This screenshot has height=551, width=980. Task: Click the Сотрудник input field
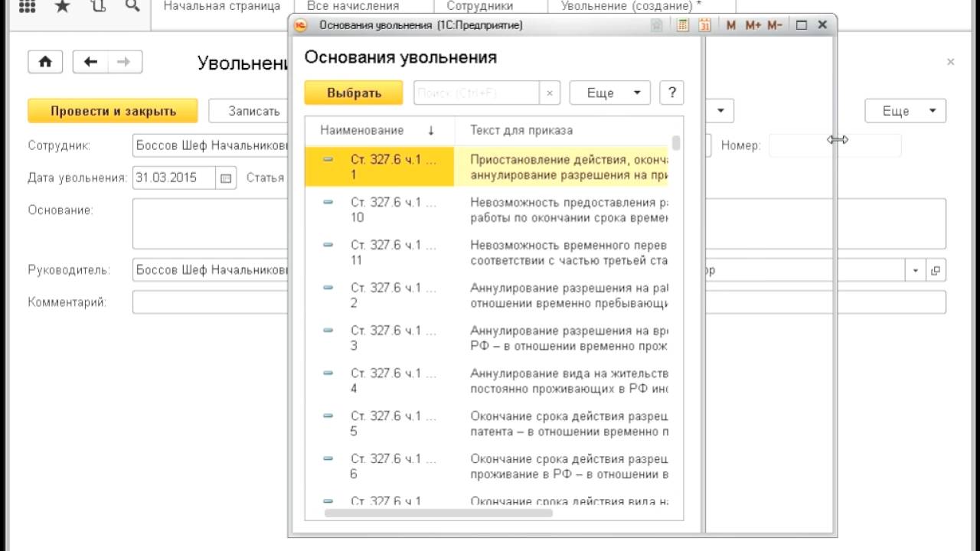coord(211,145)
